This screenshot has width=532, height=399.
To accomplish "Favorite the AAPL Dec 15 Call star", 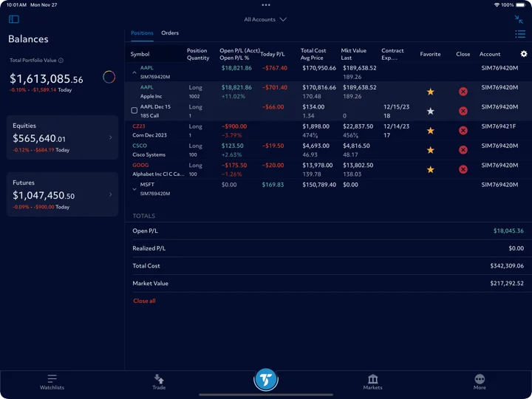I will pyautogui.click(x=430, y=111).
